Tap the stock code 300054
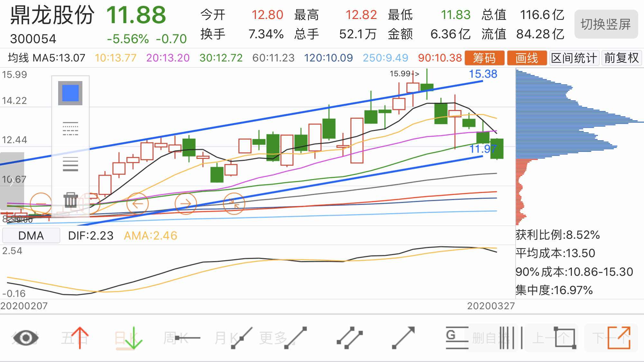This screenshot has width=644, height=362. 33,39
